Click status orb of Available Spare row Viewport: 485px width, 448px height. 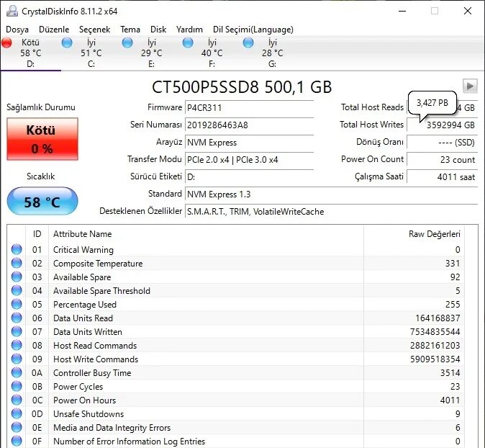click(17, 277)
